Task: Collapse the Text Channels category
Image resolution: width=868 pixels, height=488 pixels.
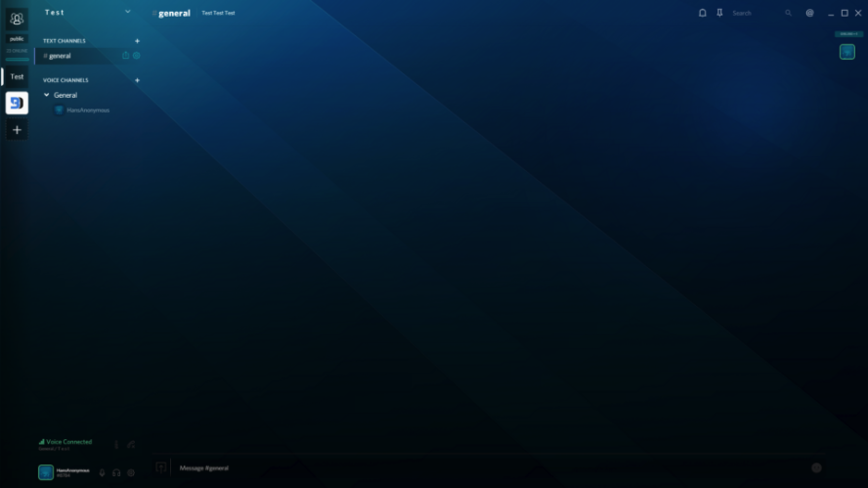Action: pyautogui.click(x=65, y=41)
